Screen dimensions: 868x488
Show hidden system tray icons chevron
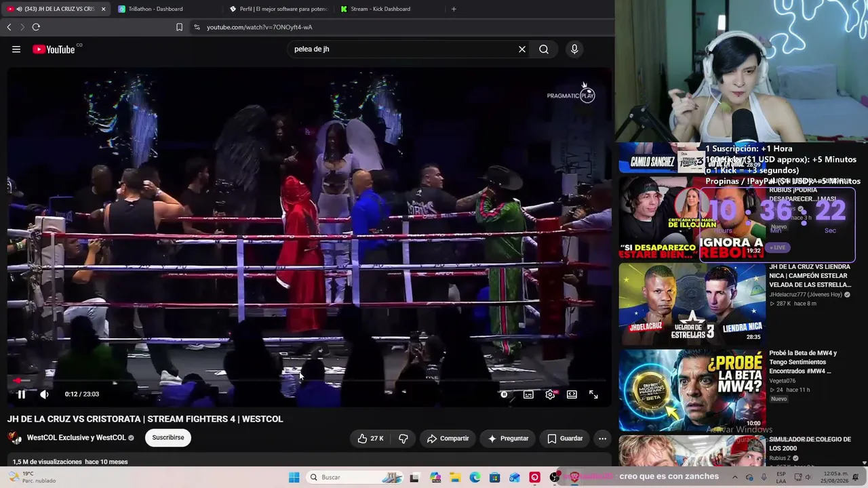[x=734, y=477]
